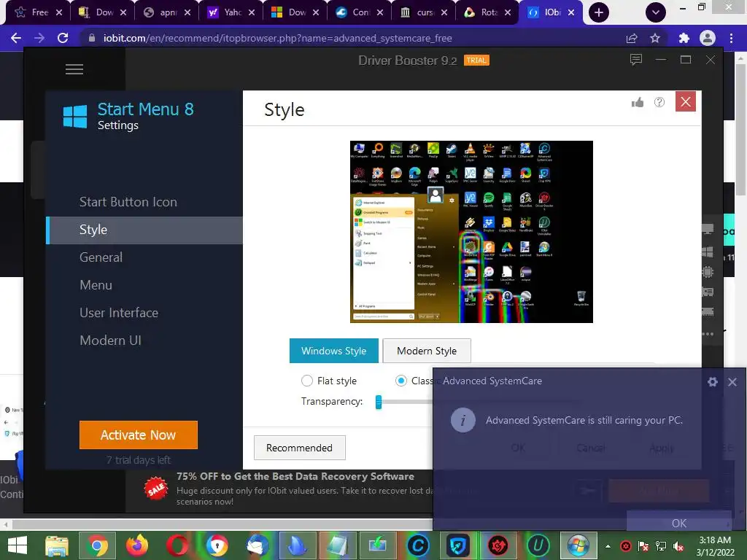Switch to the Yahoo browser tab
The width and height of the screenshot is (747, 560).
coord(231,12)
